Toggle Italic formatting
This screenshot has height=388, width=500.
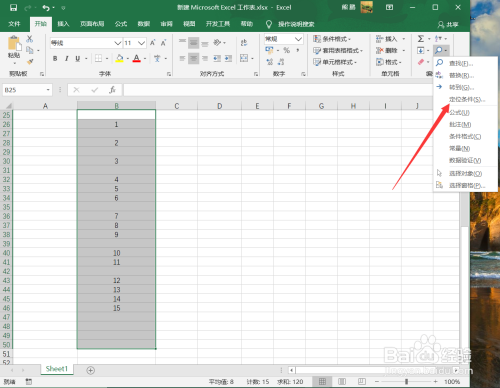tap(66, 59)
